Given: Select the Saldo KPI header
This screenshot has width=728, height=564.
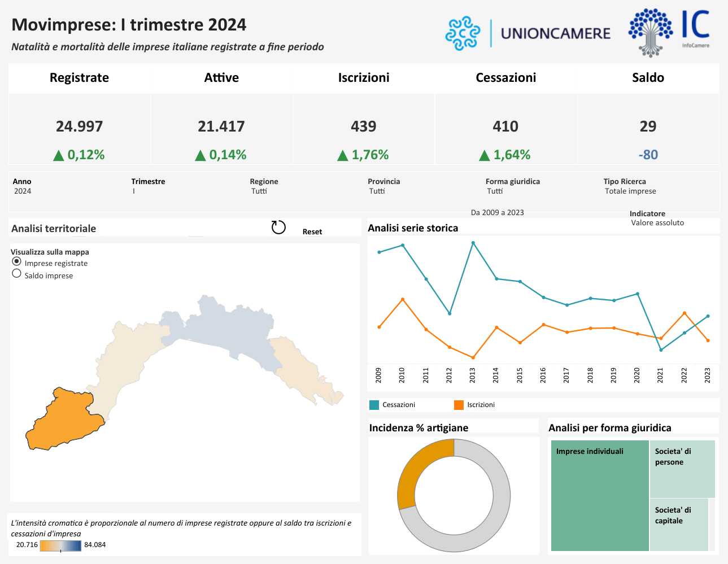Looking at the screenshot, I should point(648,78).
